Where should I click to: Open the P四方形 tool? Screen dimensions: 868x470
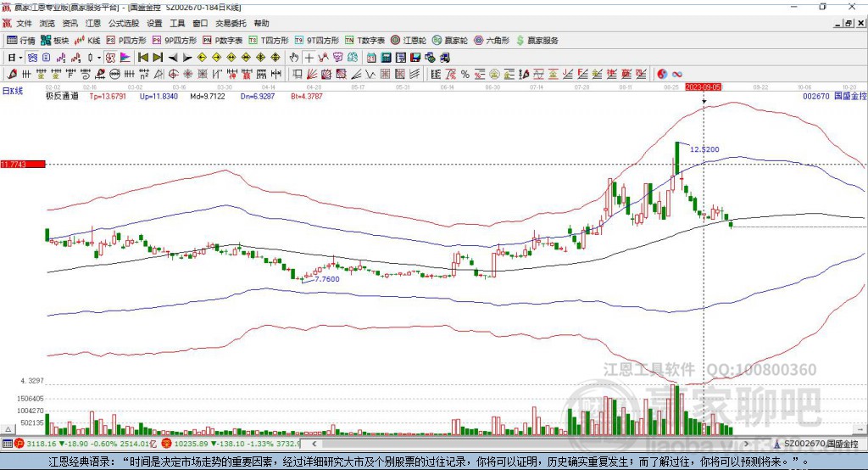126,41
